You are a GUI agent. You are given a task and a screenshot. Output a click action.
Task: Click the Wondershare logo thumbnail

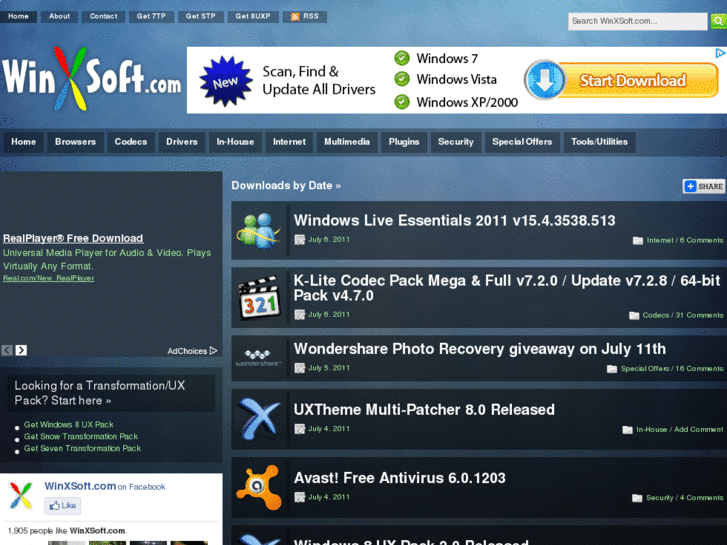pos(259,358)
